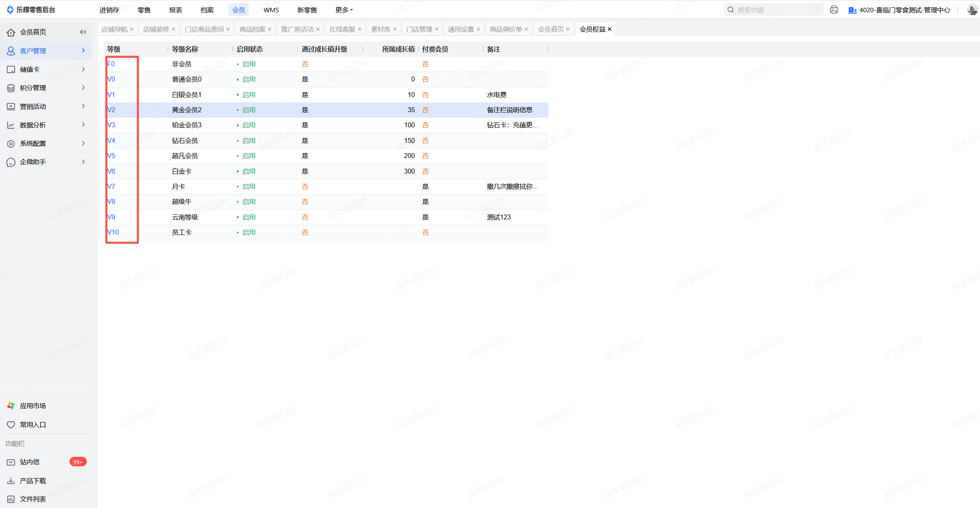Image resolution: width=980 pixels, height=508 pixels.
Task: Click the 站内信 mail icon
Action: [11, 462]
